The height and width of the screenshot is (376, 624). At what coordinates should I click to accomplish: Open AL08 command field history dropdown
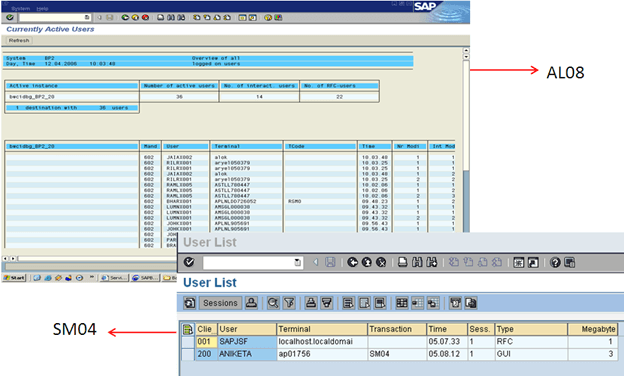(87, 18)
